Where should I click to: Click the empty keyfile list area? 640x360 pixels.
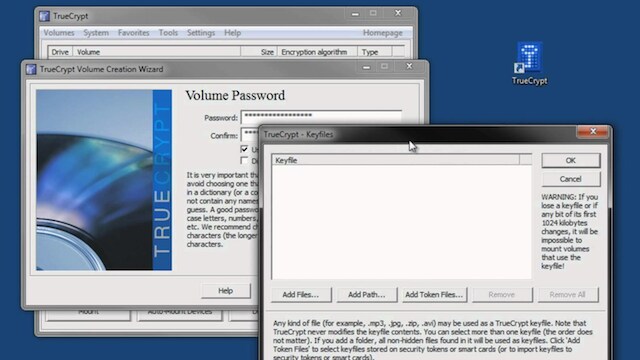tap(402, 222)
